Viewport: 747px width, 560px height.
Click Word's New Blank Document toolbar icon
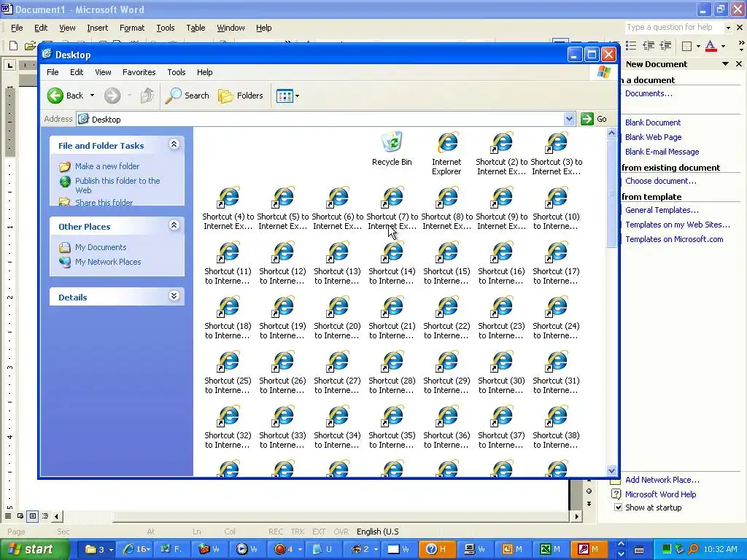coord(13,46)
